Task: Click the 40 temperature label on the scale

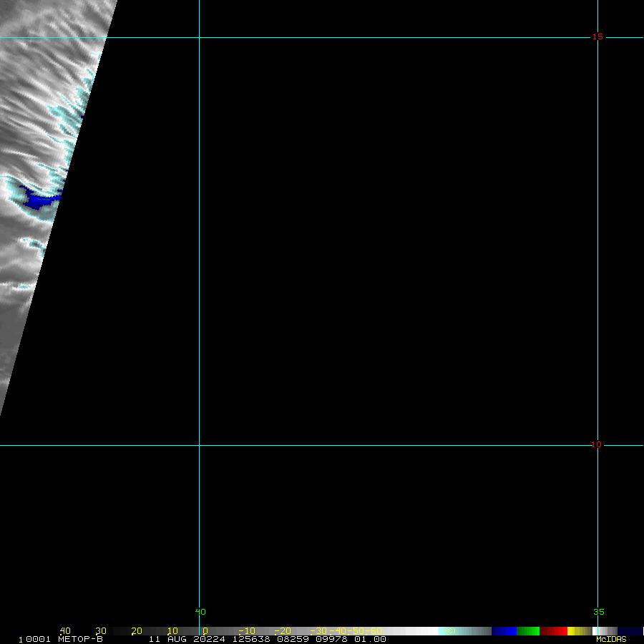Action: (65, 631)
